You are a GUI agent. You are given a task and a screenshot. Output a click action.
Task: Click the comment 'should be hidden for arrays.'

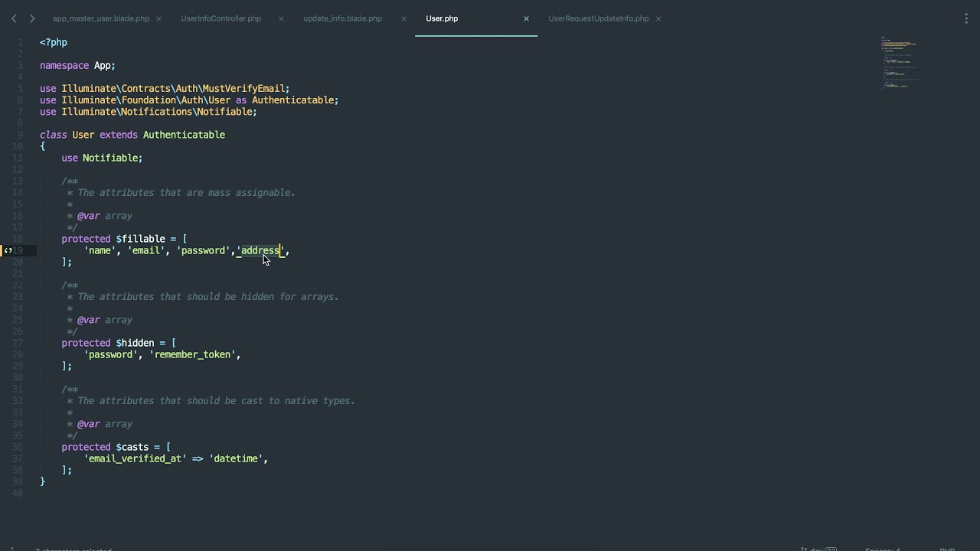[263, 297]
